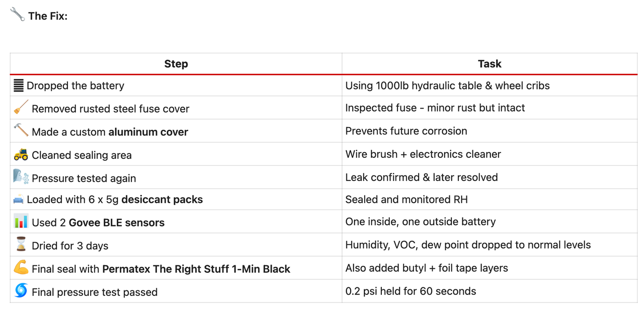
Task: Click the couch icon beside desiccant packs row
Action: (19, 199)
